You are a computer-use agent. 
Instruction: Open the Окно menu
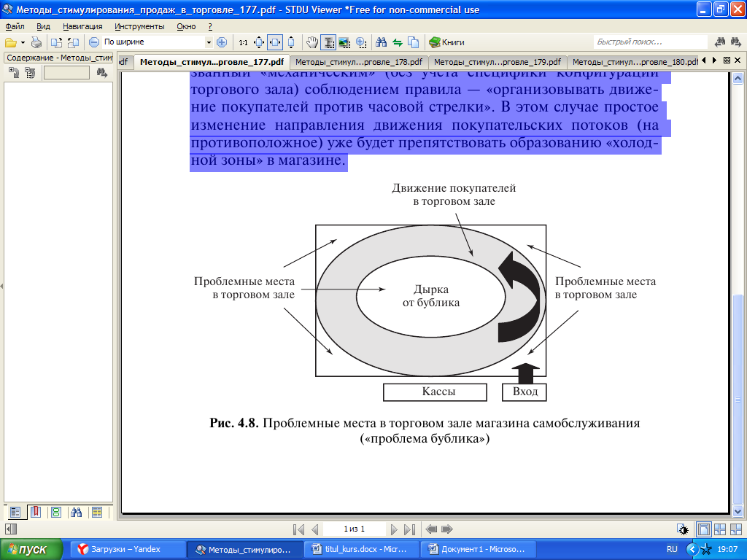(x=186, y=26)
